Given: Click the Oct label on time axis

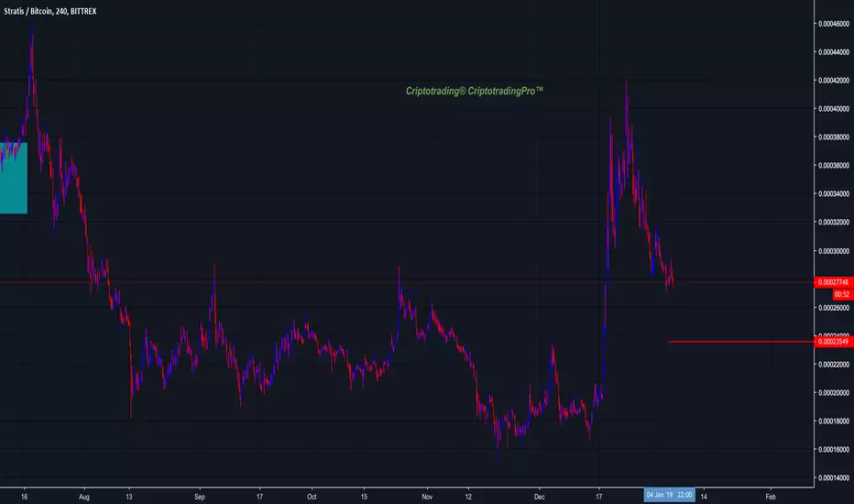Looking at the screenshot, I should [312, 497].
